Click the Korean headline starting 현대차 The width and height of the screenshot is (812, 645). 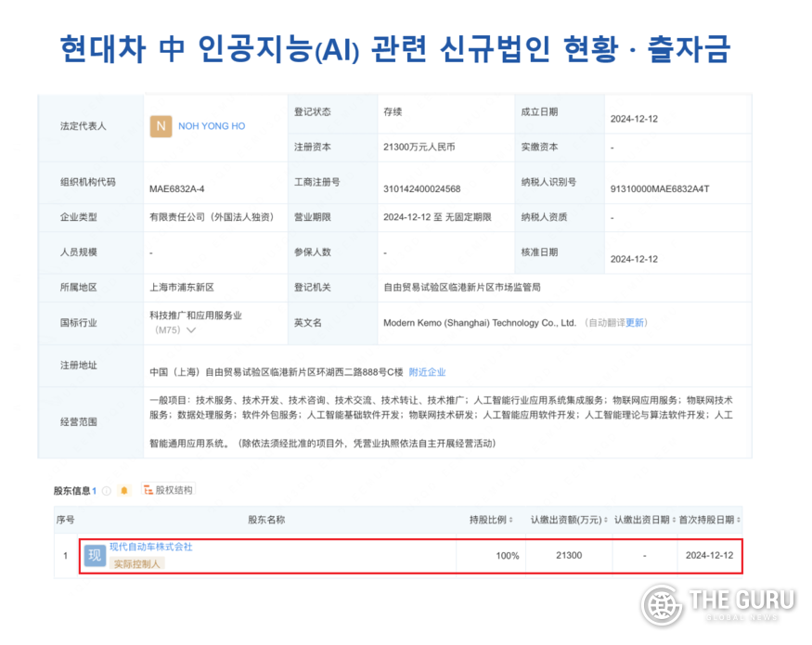[395, 49]
